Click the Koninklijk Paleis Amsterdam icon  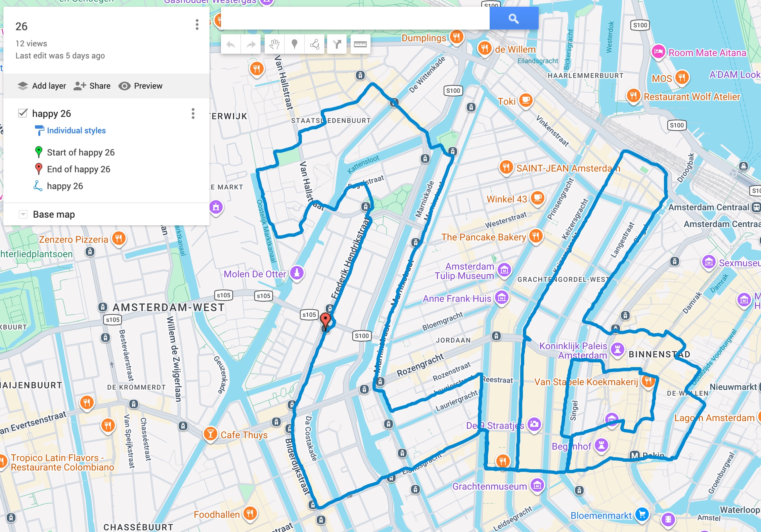tap(617, 349)
